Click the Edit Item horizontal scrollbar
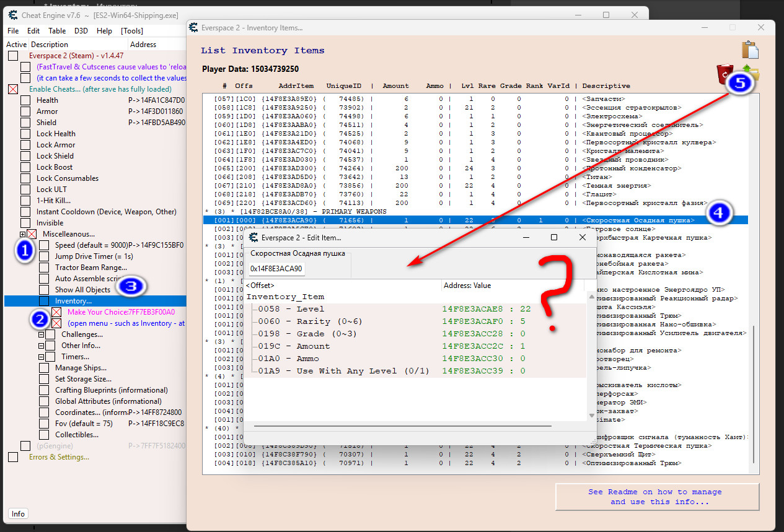The image size is (784, 532). [x=402, y=426]
